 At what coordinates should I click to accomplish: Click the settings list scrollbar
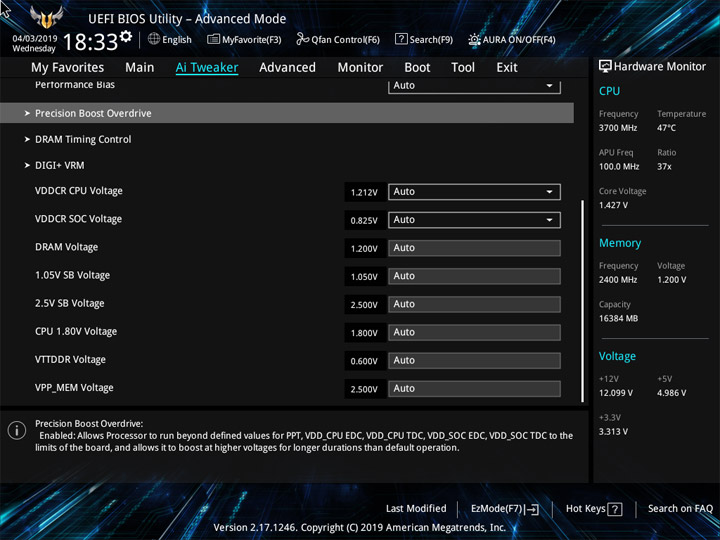pos(583,301)
